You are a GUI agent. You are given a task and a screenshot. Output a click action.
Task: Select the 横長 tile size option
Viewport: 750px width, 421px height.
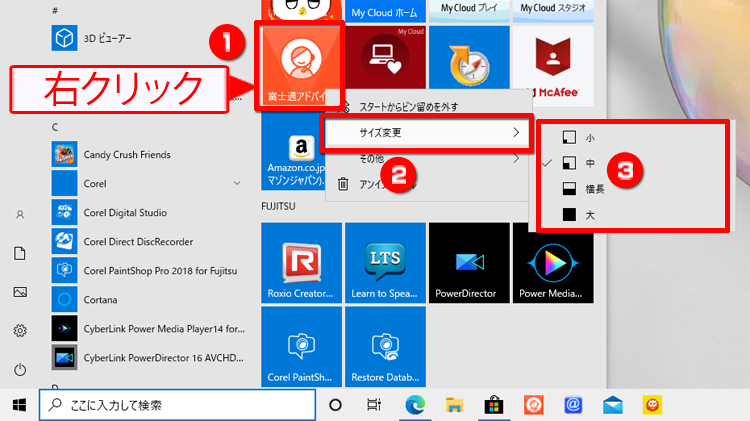click(632, 189)
